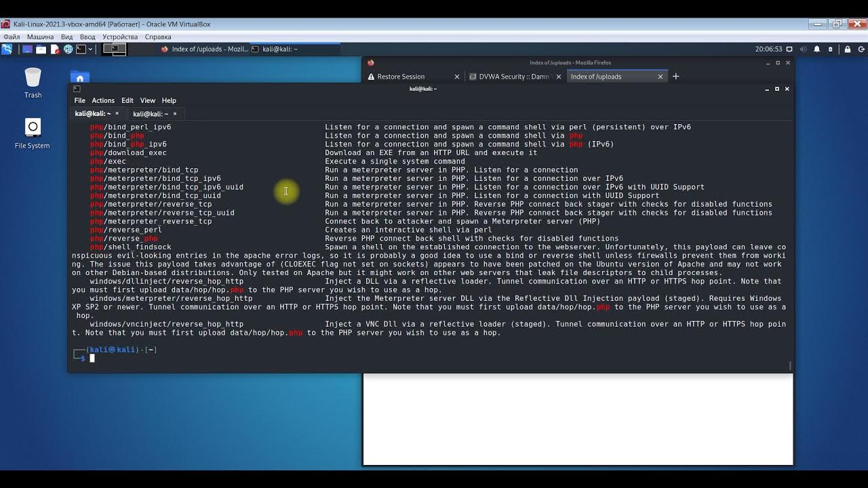Minimize the terminal window
Viewport: 868px width, 488px height.
click(x=767, y=89)
